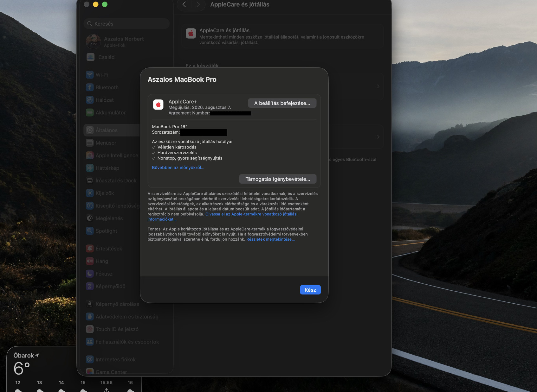Image resolution: width=537 pixels, height=392 pixels.
Task: Click the green zoom window button
Action: (x=105, y=4)
